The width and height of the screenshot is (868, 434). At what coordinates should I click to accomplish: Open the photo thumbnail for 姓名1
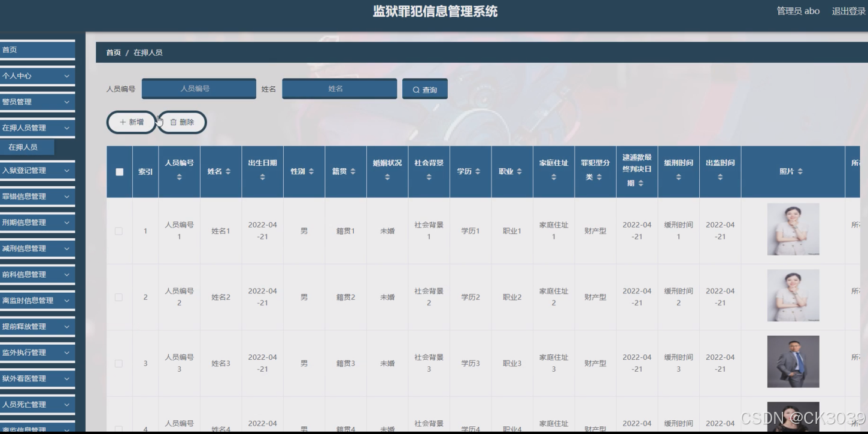click(x=793, y=229)
